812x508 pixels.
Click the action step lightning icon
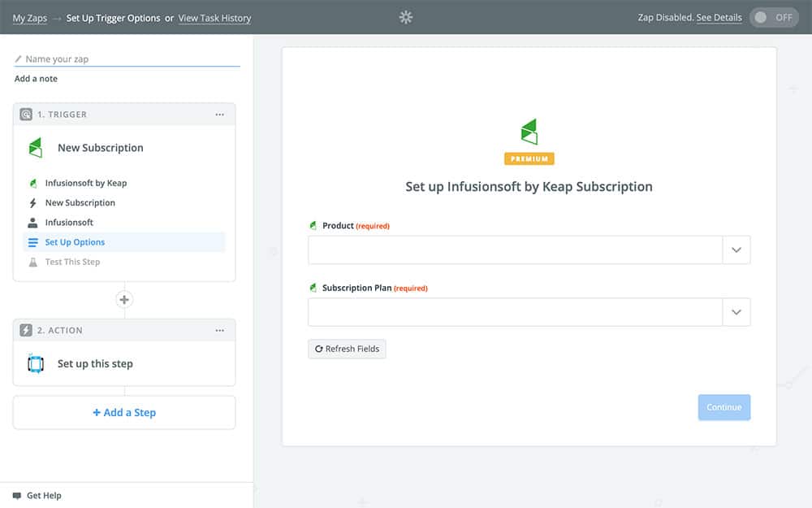click(x=26, y=331)
